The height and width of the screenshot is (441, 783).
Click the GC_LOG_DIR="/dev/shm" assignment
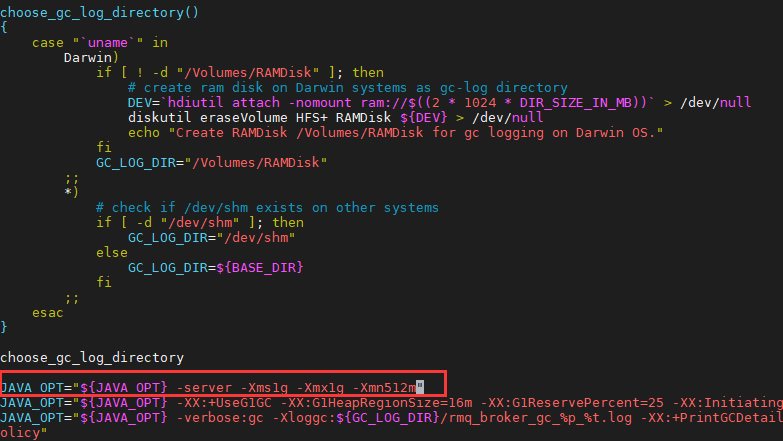point(210,238)
